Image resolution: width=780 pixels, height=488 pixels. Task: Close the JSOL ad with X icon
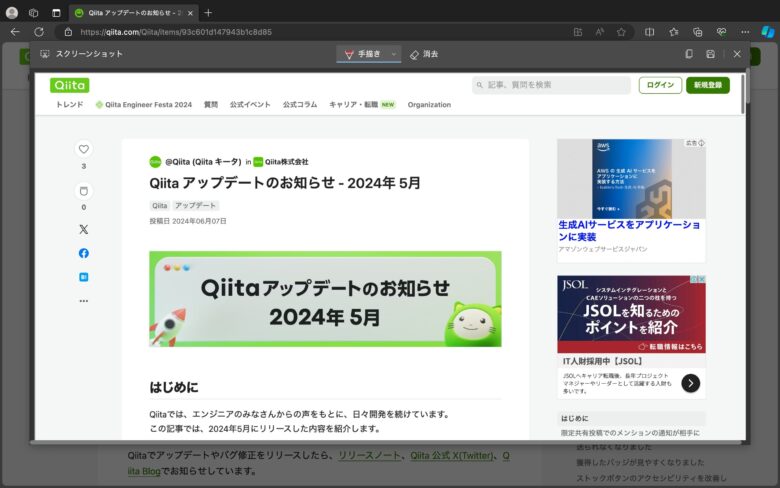pyautogui.click(x=702, y=279)
